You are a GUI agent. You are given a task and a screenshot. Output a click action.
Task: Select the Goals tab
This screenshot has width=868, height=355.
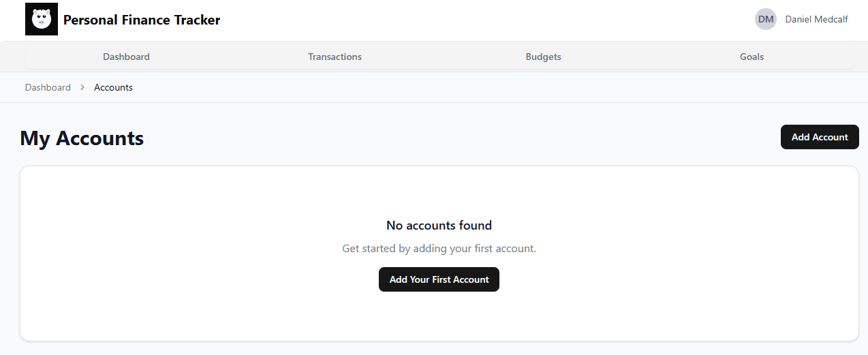click(x=751, y=57)
